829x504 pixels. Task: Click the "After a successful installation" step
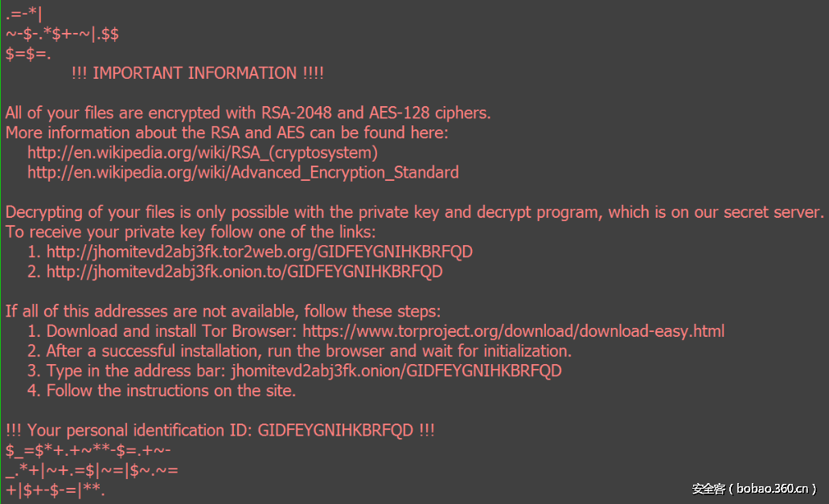[308, 351]
